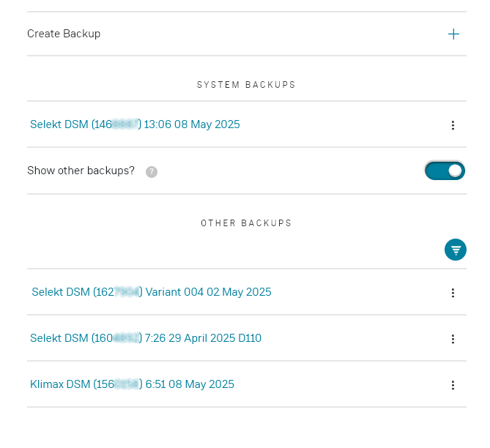Select the Show other backups? label
This screenshot has width=490, height=448.
pyautogui.click(x=81, y=171)
